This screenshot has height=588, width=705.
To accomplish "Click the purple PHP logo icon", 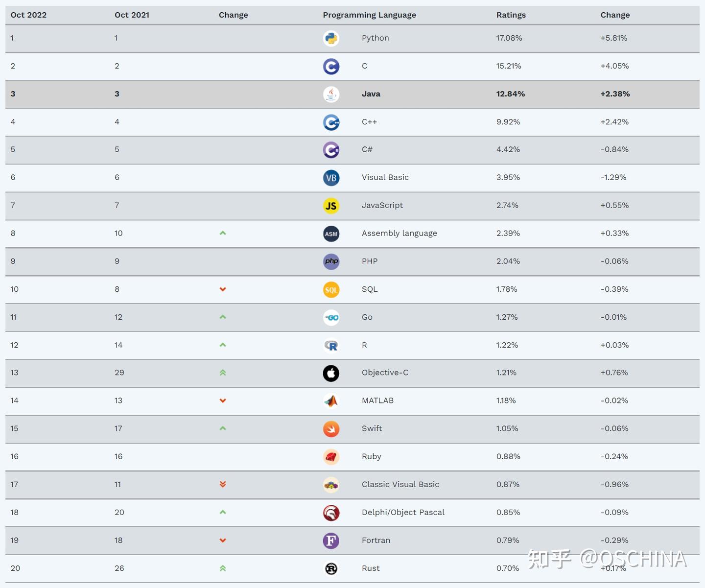I will tap(331, 261).
